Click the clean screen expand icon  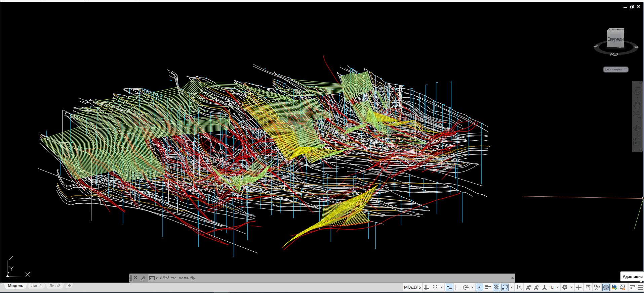tap(633, 287)
